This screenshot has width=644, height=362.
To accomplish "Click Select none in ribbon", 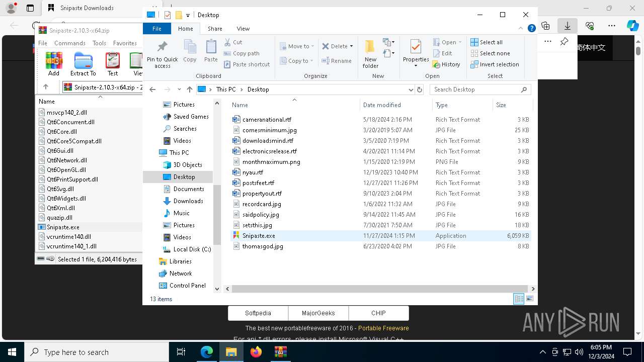I will coord(490,53).
